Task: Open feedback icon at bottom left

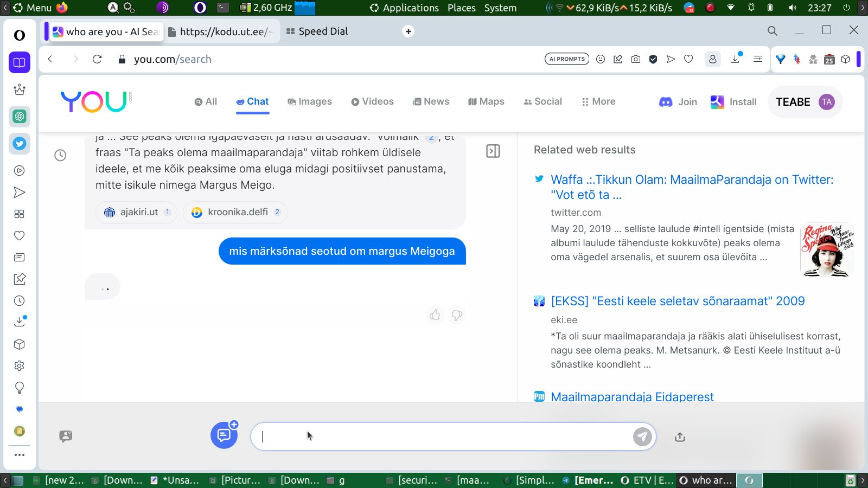Action: (66, 436)
